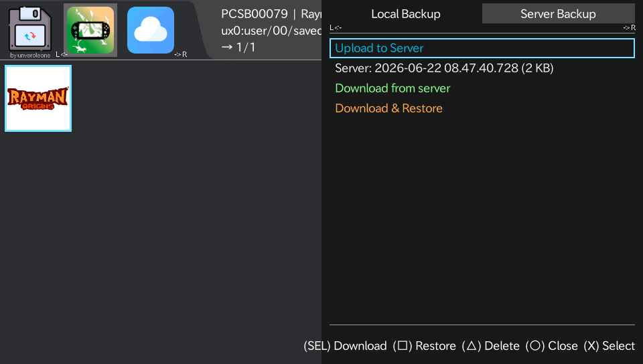Click the Delete triangle-button hint
This screenshot has height=364, width=643.
click(490, 346)
